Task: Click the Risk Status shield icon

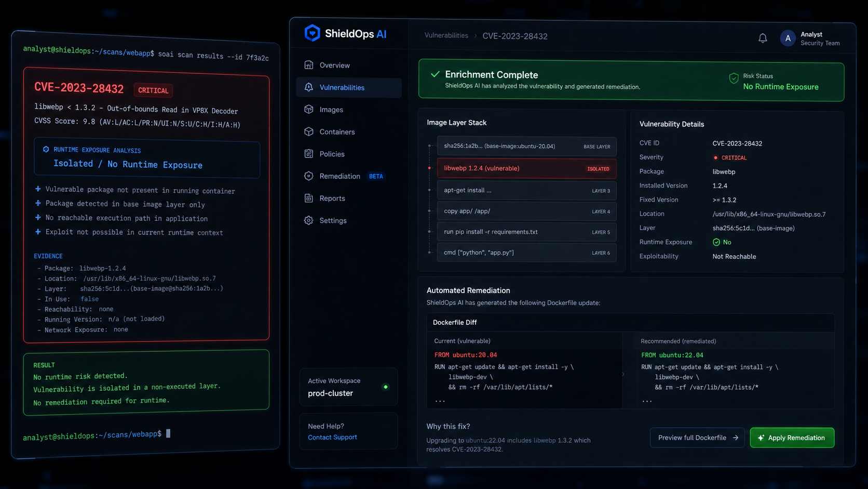Action: 734,78
